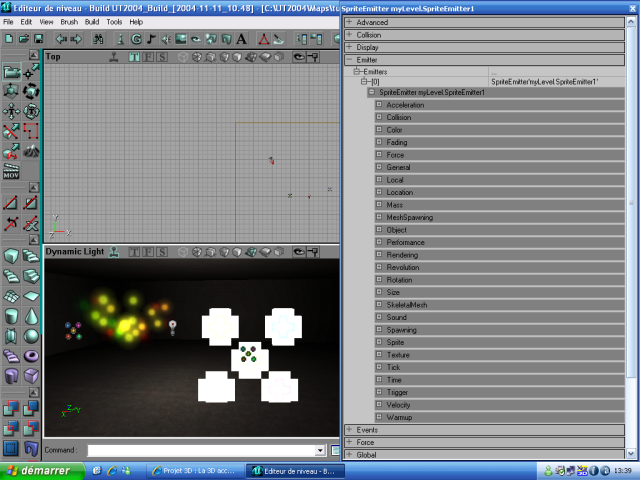Click the Command input field
This screenshot has width=640, height=480.
[200, 451]
